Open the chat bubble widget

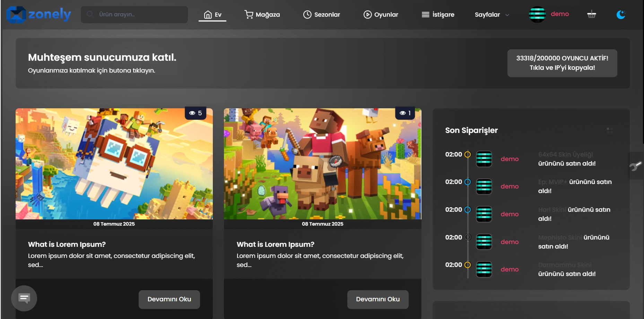pyautogui.click(x=24, y=298)
